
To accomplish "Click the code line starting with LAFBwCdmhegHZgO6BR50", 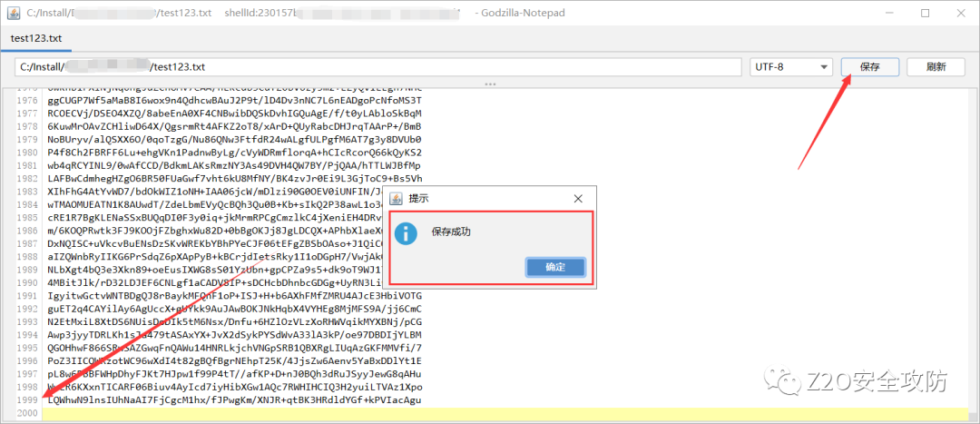I will [x=235, y=178].
